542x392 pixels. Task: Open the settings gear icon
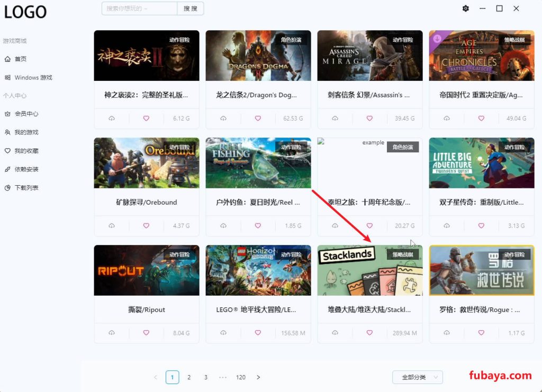point(466,8)
